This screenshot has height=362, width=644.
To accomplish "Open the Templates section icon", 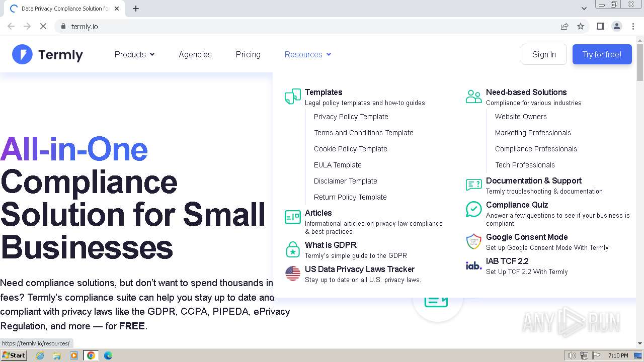I will [x=293, y=96].
